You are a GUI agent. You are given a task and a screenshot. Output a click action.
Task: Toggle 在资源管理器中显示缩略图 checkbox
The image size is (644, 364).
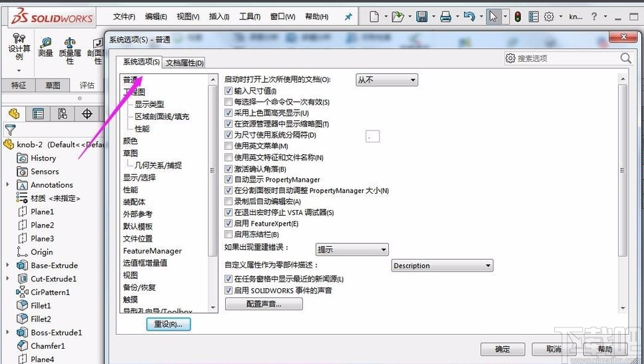click(x=229, y=124)
